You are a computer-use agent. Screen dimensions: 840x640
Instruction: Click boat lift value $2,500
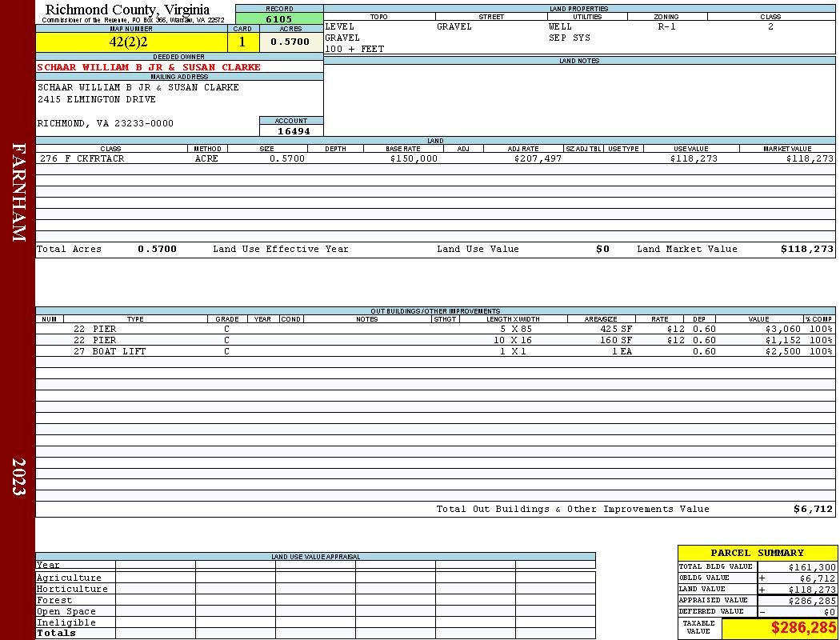click(x=782, y=352)
